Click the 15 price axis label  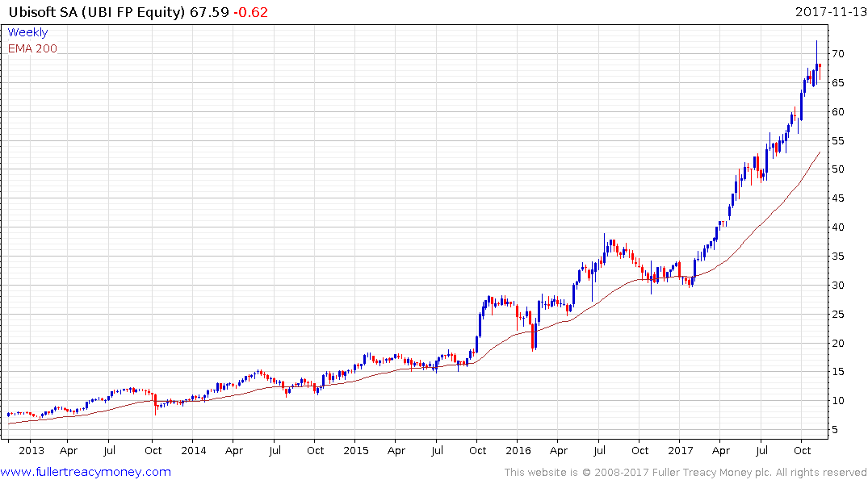tap(837, 372)
